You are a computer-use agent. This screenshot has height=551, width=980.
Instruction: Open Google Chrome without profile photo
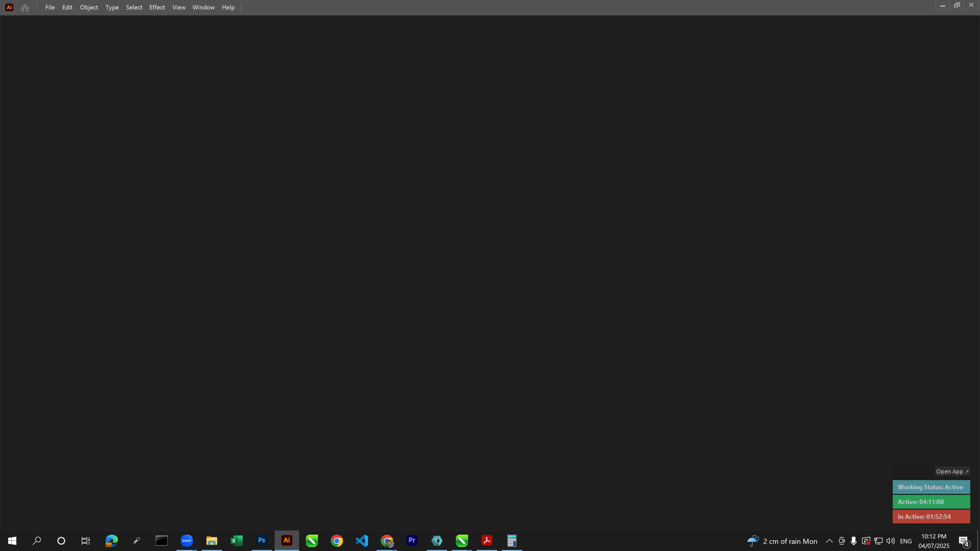click(337, 541)
